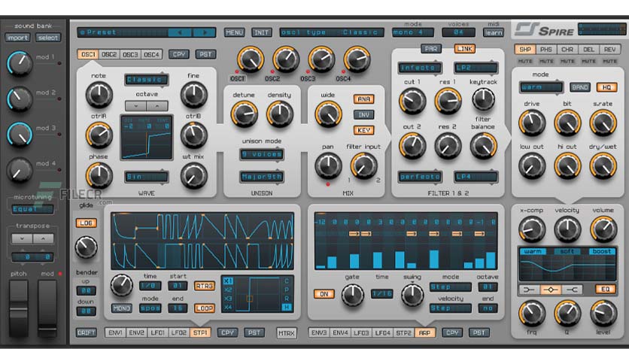Select the high shelf EQ shape icon
Image resolution: width=629 pixels, height=364 pixels.
click(x=572, y=290)
